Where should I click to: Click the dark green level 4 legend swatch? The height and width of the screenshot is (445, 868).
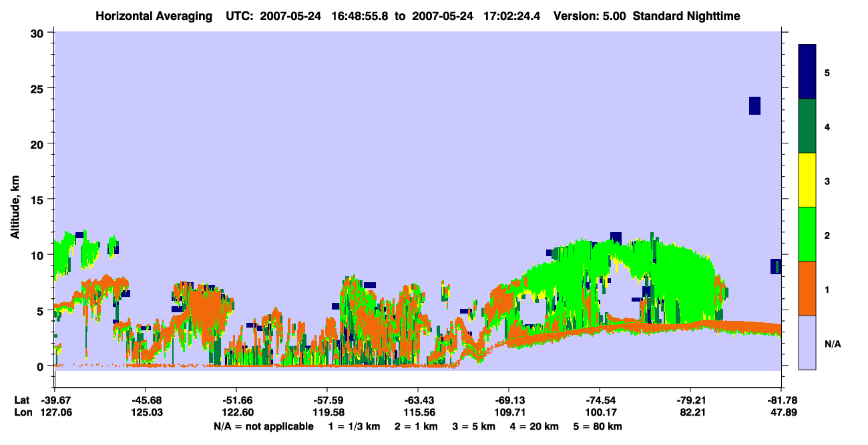point(807,126)
